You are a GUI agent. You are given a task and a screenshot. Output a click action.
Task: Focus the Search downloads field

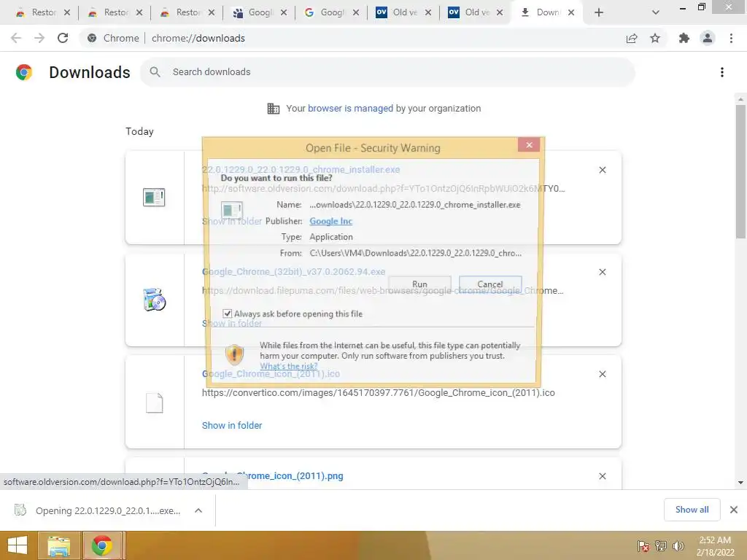(x=387, y=72)
